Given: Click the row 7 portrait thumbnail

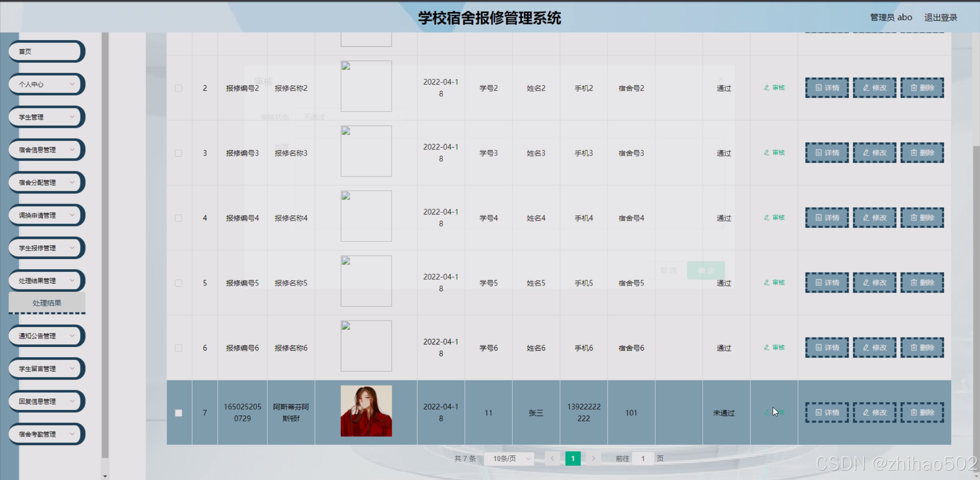Looking at the screenshot, I should pos(366,411).
